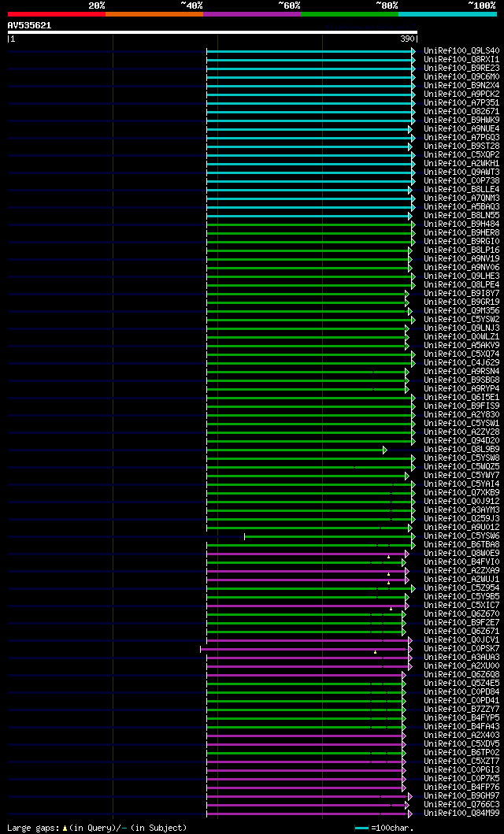Click the red 20% identity legend segment
This screenshot has width=504, height=834.
57,14
